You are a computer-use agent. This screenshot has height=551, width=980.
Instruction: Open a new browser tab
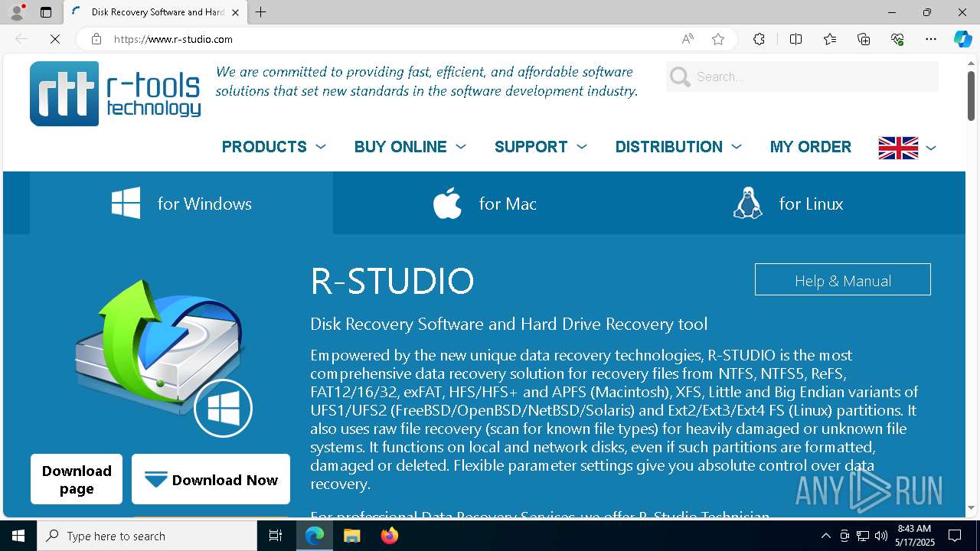point(261,12)
